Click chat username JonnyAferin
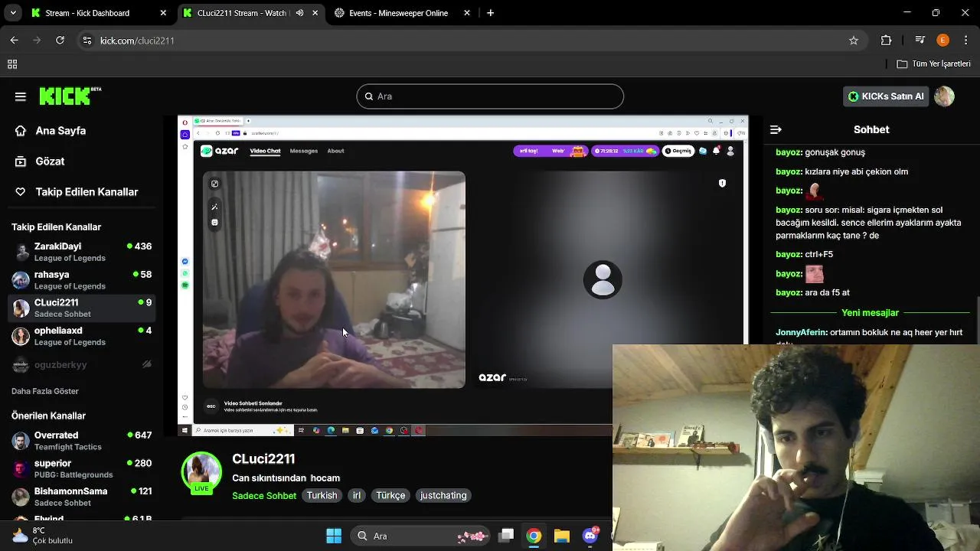Viewport: 980px width, 551px height. pyautogui.click(x=801, y=333)
